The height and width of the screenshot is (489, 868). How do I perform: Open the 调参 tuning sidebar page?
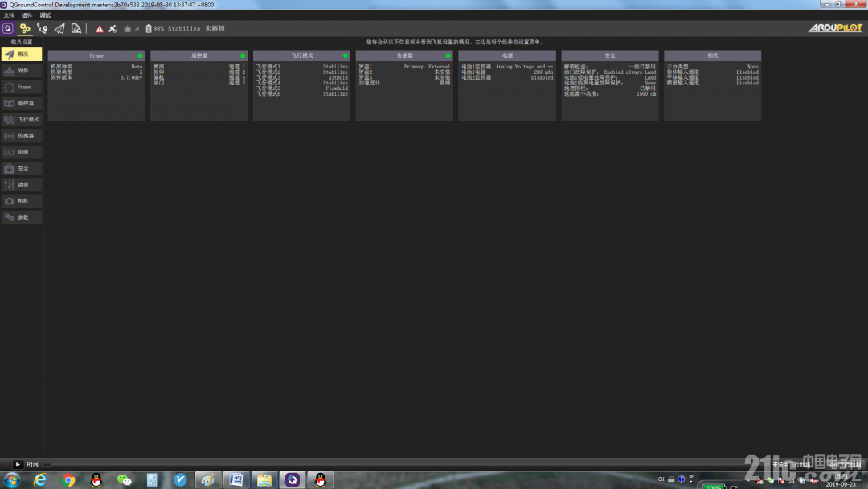tap(22, 184)
